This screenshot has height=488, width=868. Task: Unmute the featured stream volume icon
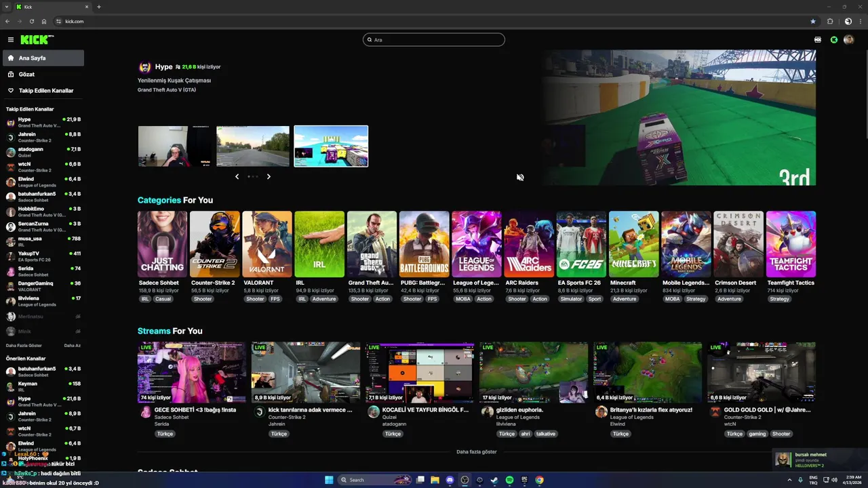(520, 178)
